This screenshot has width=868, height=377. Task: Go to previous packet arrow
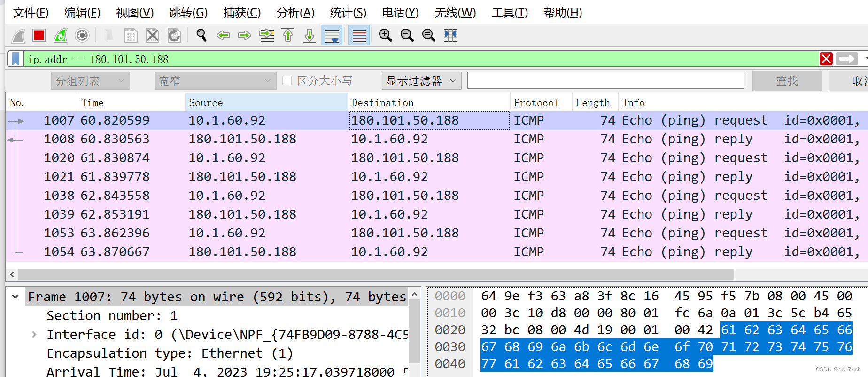[223, 35]
